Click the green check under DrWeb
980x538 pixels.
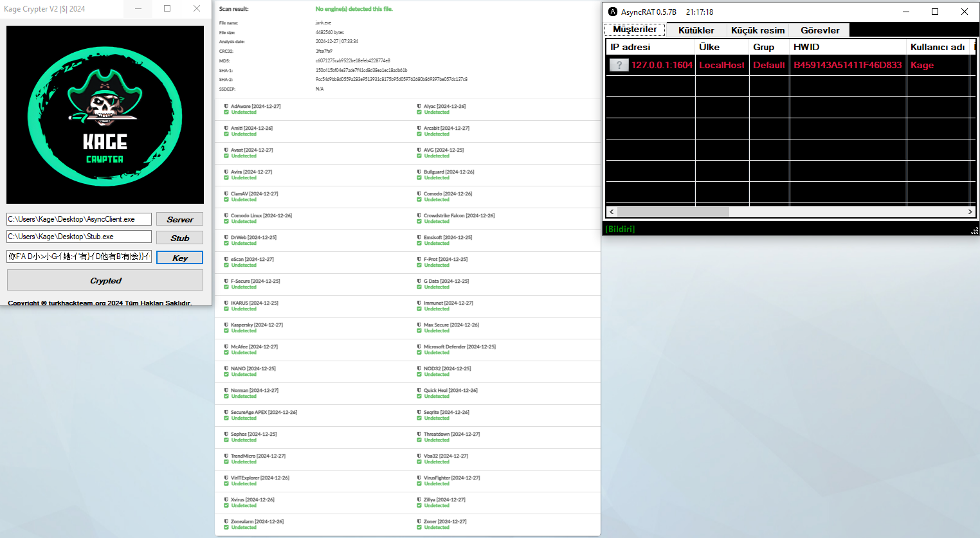(x=226, y=244)
